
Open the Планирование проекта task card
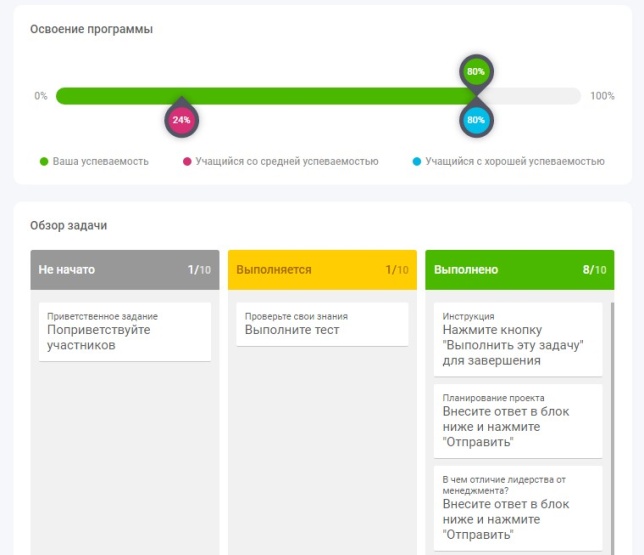pyautogui.click(x=518, y=421)
